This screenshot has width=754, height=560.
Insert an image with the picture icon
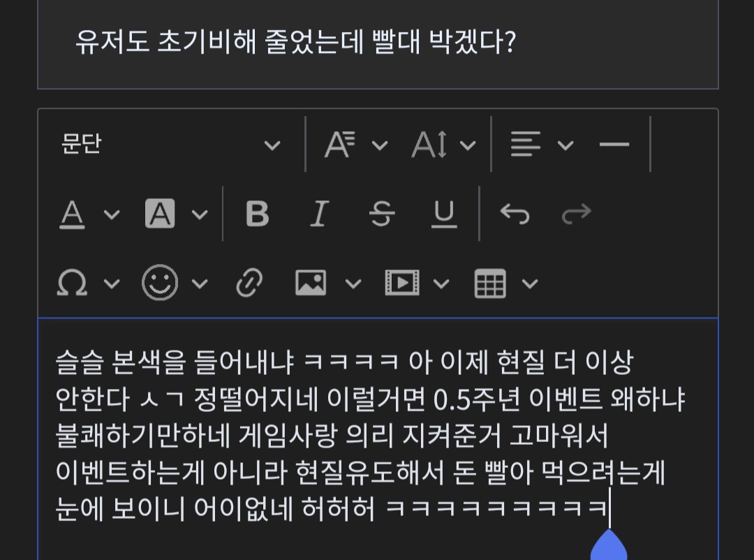point(311,282)
